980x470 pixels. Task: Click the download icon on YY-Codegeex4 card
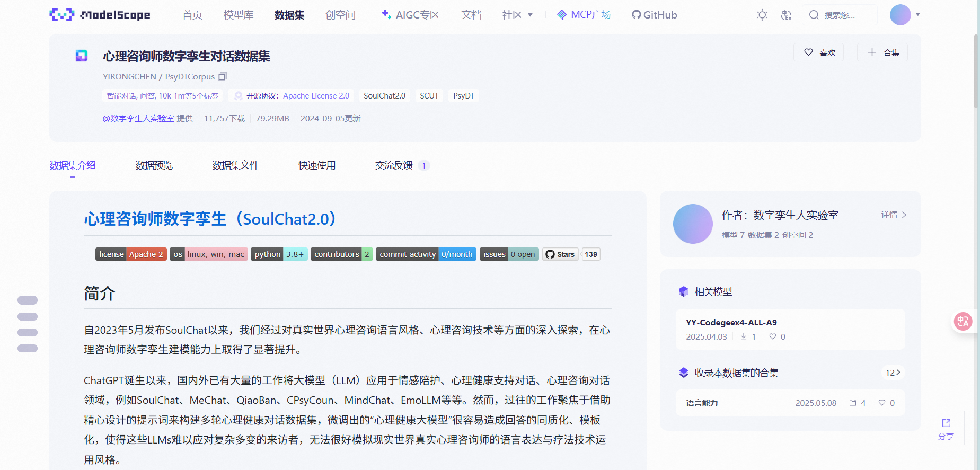click(744, 336)
